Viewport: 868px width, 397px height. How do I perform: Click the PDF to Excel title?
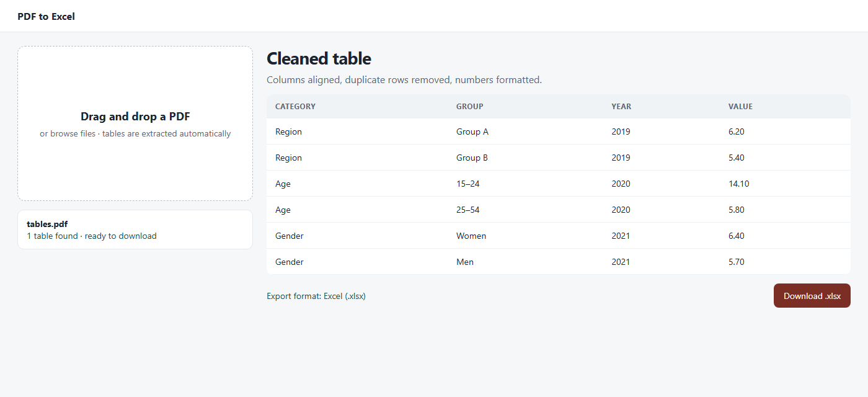click(x=46, y=17)
